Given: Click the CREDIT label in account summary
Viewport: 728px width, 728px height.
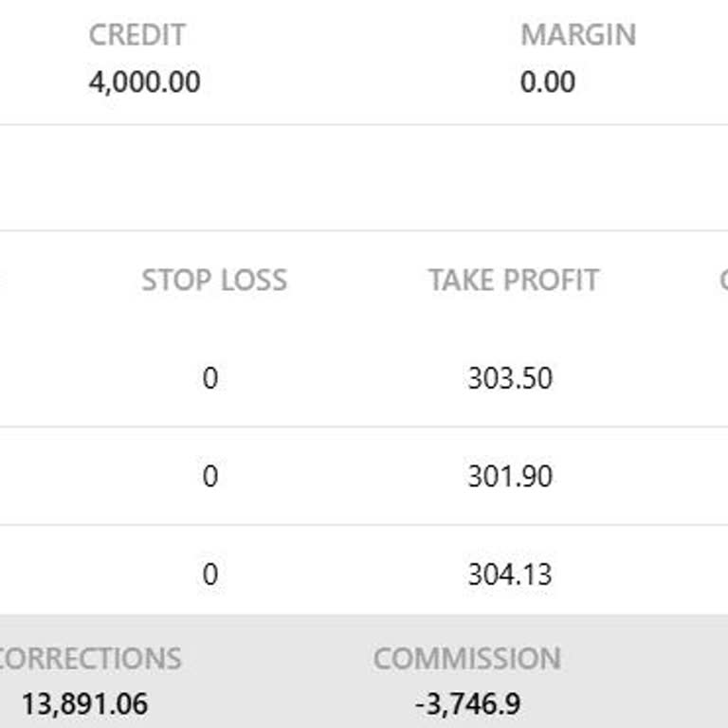Looking at the screenshot, I should click(136, 35).
